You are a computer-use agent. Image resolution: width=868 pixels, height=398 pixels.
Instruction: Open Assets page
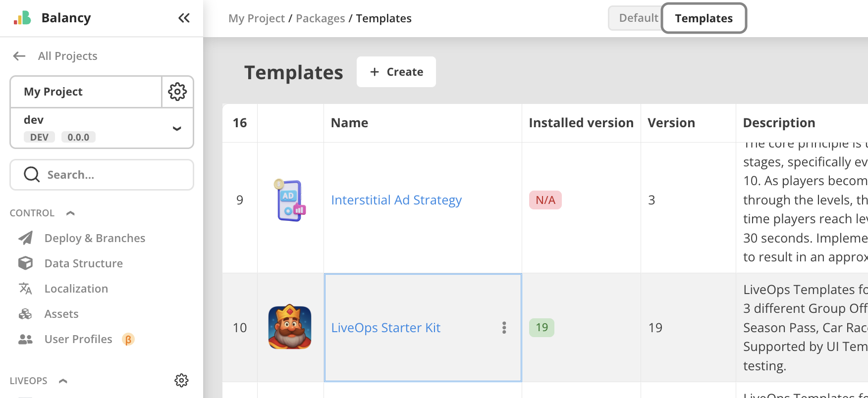click(61, 314)
